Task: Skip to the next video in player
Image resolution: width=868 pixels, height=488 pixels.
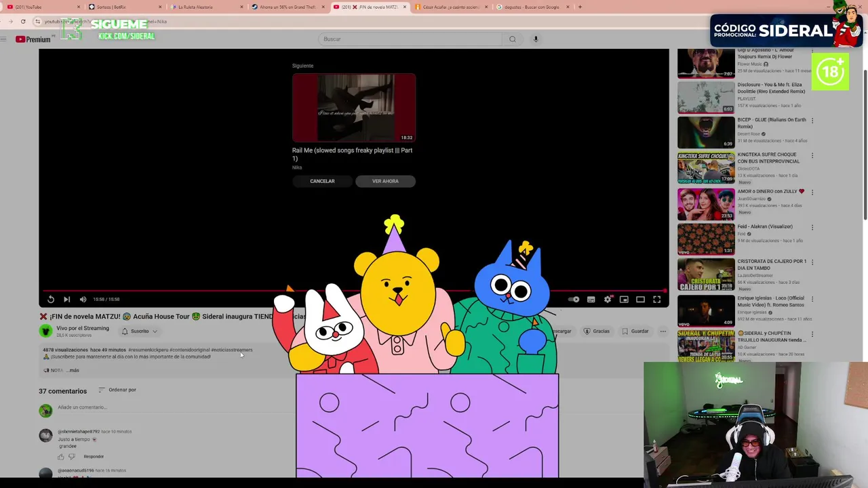Action: click(x=66, y=299)
